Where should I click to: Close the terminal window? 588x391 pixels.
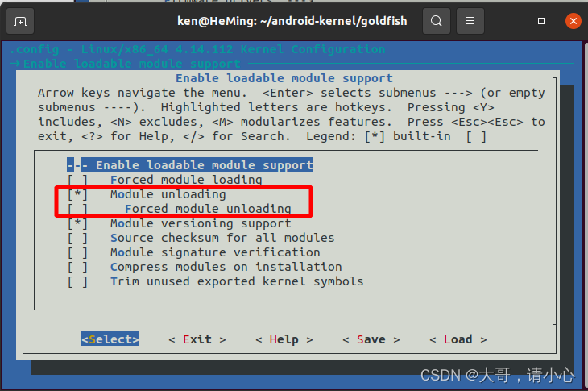coord(573,21)
